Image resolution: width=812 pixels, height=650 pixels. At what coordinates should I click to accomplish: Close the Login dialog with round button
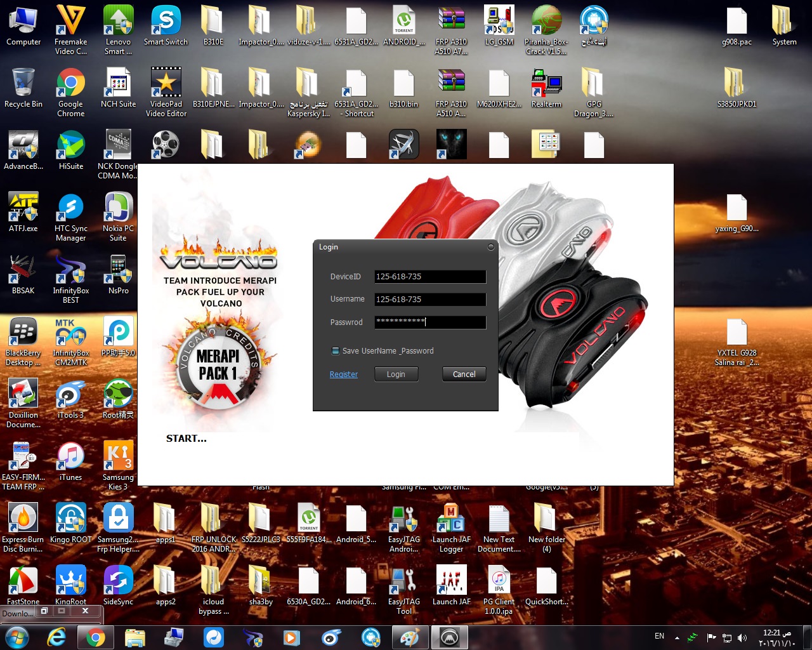(x=491, y=247)
